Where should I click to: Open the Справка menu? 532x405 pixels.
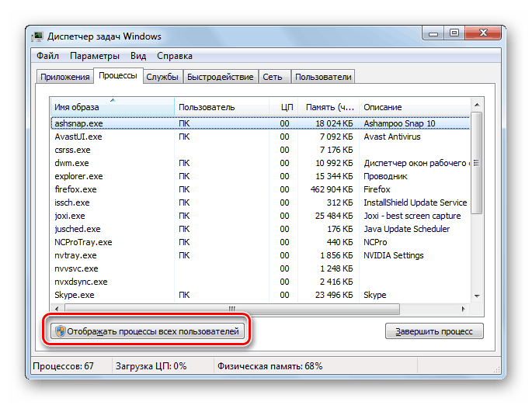pos(175,56)
